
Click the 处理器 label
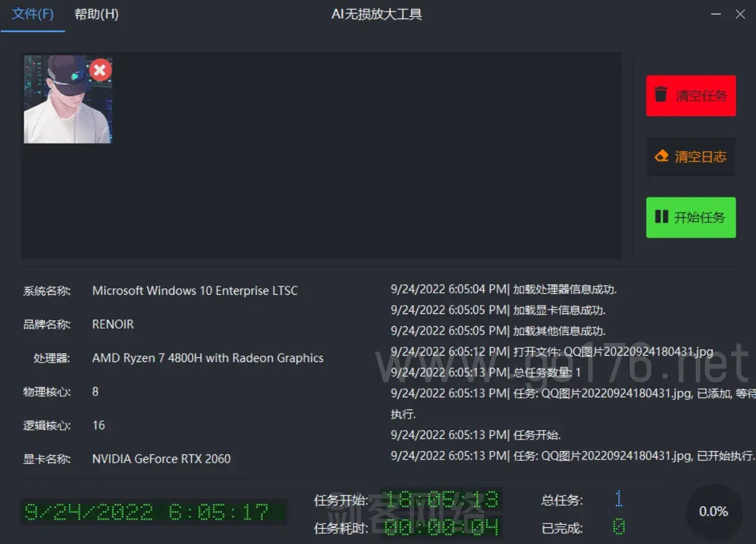[52, 358]
